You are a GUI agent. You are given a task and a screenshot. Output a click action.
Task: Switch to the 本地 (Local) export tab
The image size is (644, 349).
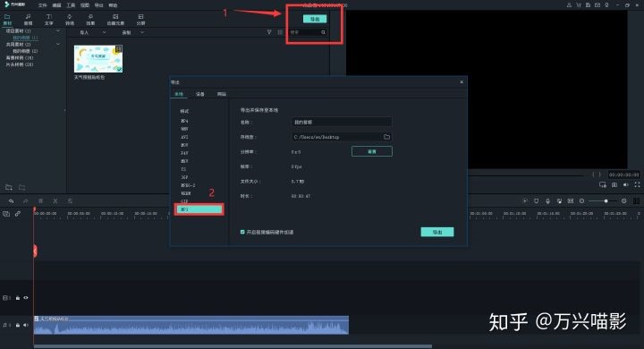pyautogui.click(x=179, y=94)
